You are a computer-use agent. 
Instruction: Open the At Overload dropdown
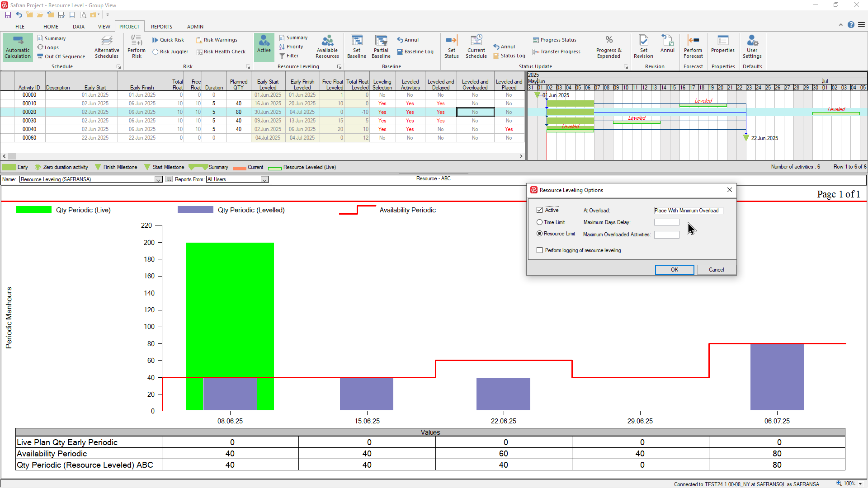click(688, 211)
